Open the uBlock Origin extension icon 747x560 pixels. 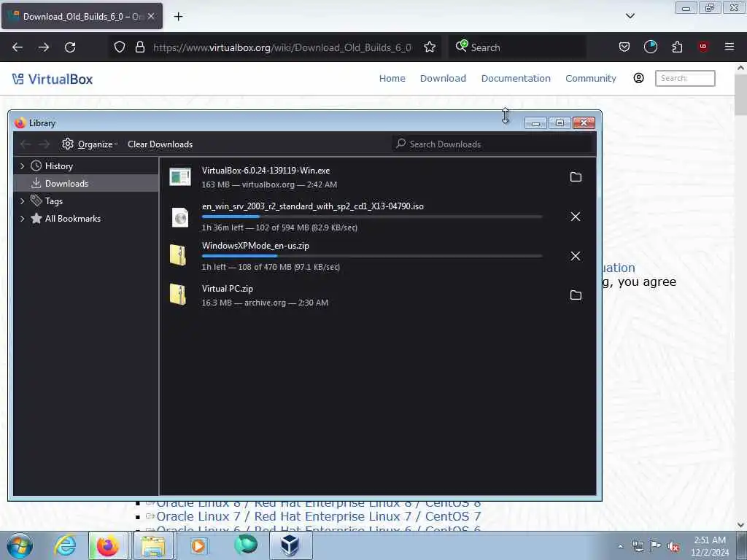703,47
